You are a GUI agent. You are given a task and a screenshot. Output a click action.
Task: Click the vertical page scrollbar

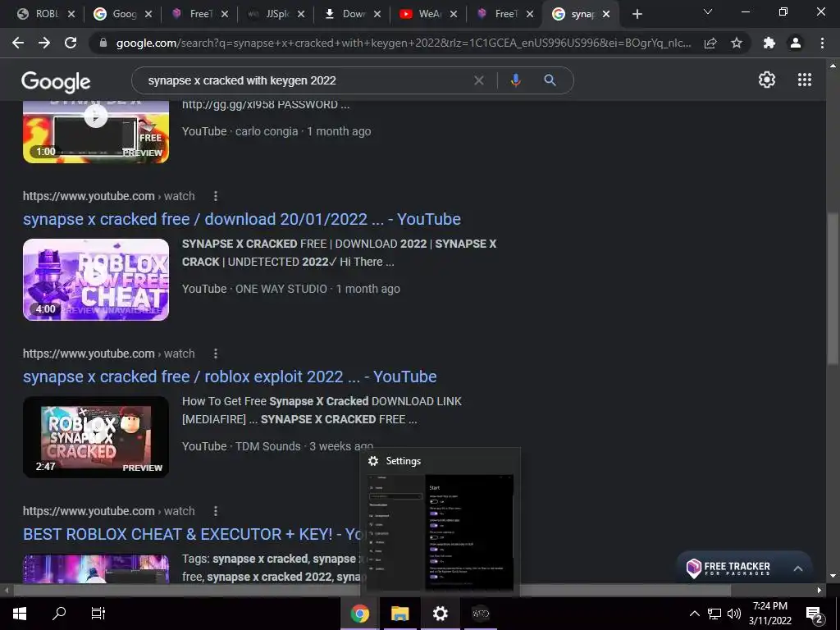point(832,290)
